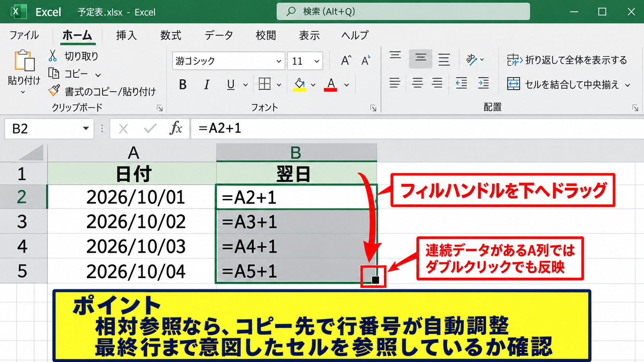Switch to the 数式 tab
644x362 pixels.
click(171, 35)
